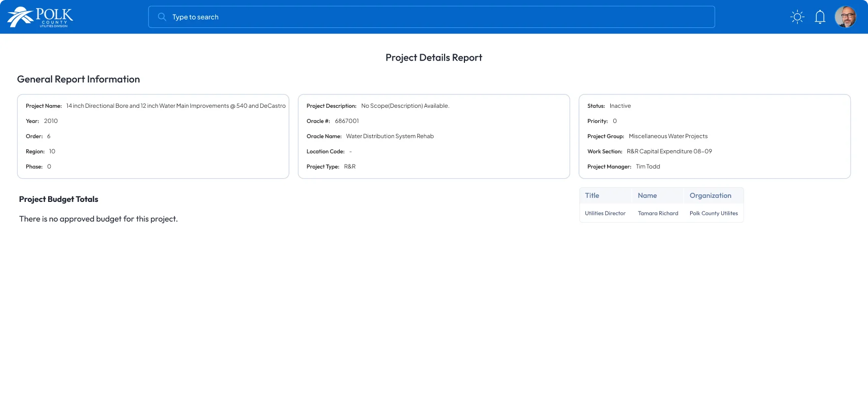This screenshot has width=868, height=420.
Task: Open the user profile avatar menu
Action: (x=845, y=17)
